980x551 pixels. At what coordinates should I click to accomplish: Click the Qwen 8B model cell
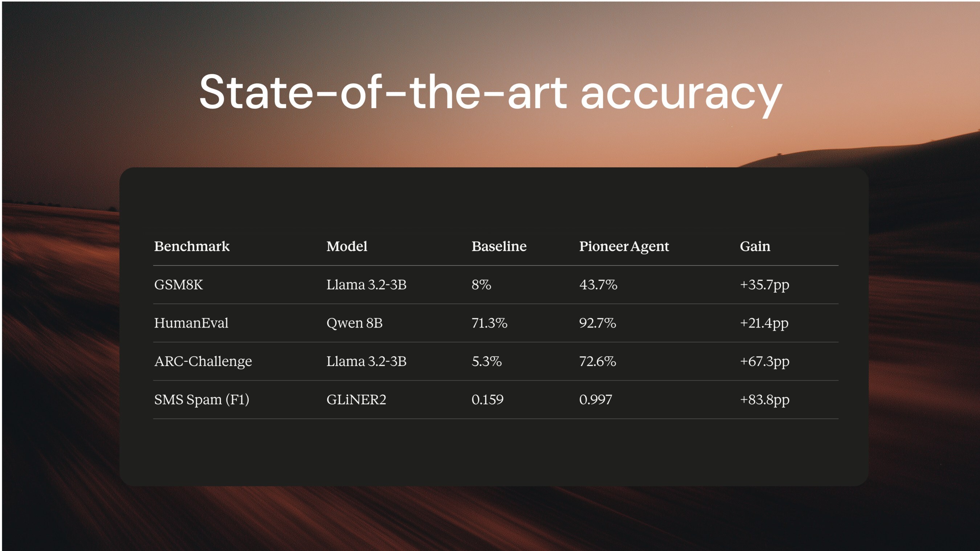[354, 323]
